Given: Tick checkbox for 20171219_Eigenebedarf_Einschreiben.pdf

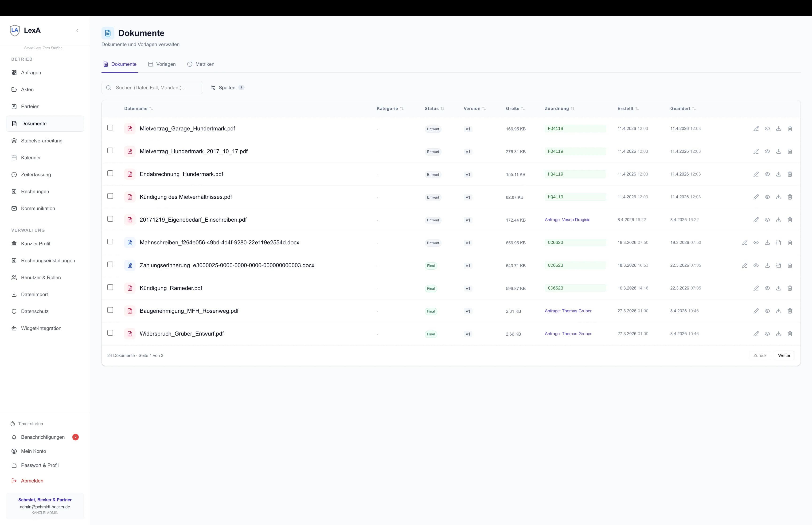Looking at the screenshot, I should pos(110,219).
